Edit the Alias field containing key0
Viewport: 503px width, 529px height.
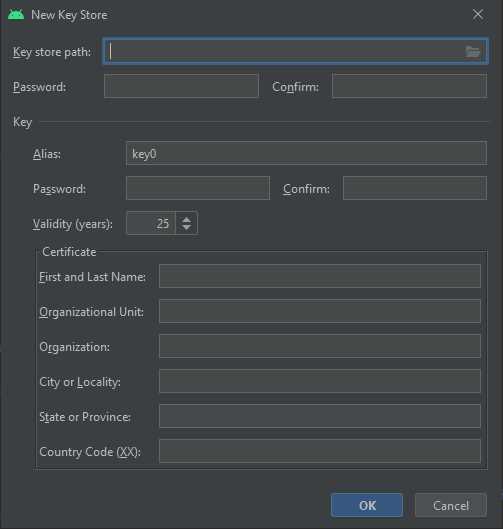pyautogui.click(x=306, y=154)
